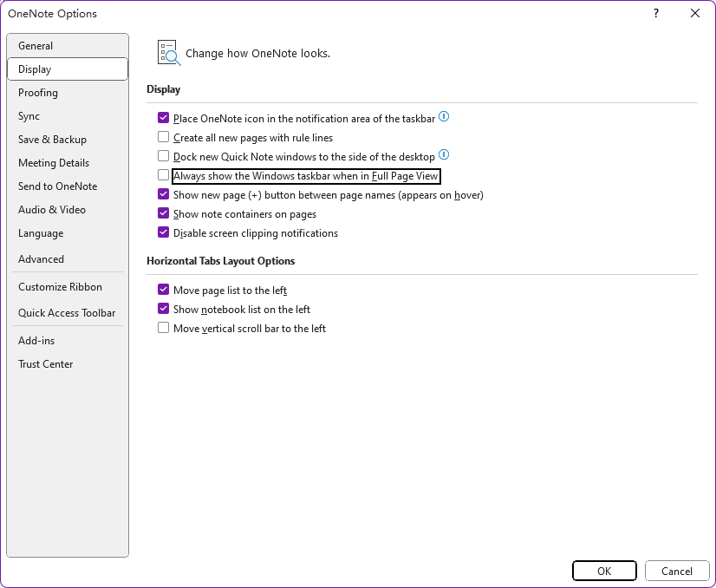Cancel the options dialog

point(677,571)
